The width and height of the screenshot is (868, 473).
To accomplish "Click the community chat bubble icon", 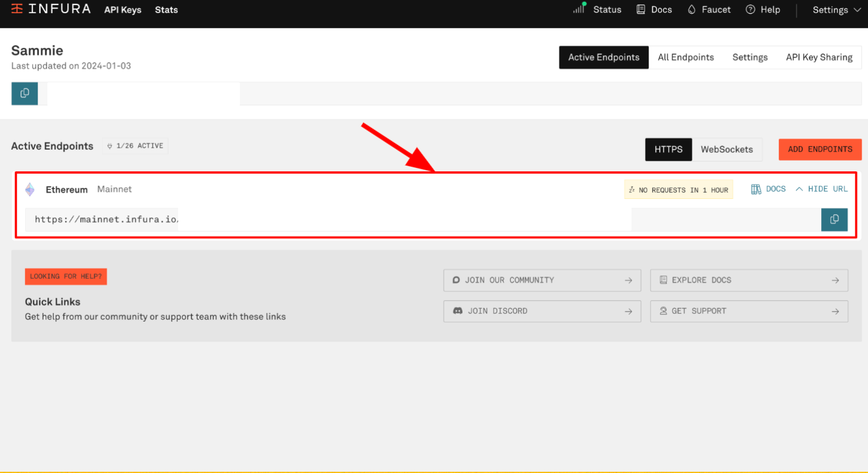I will pyautogui.click(x=456, y=280).
